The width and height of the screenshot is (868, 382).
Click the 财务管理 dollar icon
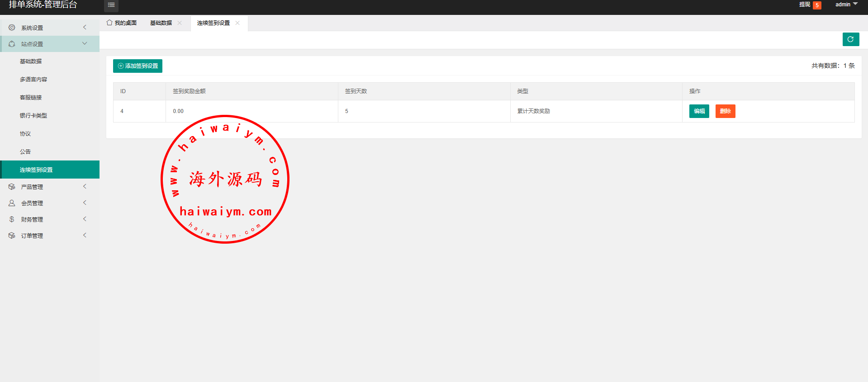[x=12, y=219]
